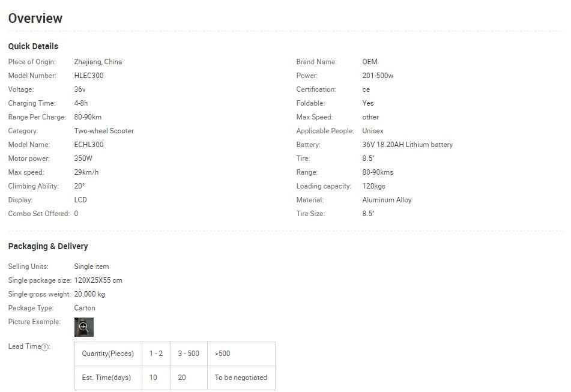Click the OEM brand name value
This screenshot has height=392, width=571.
click(370, 62)
